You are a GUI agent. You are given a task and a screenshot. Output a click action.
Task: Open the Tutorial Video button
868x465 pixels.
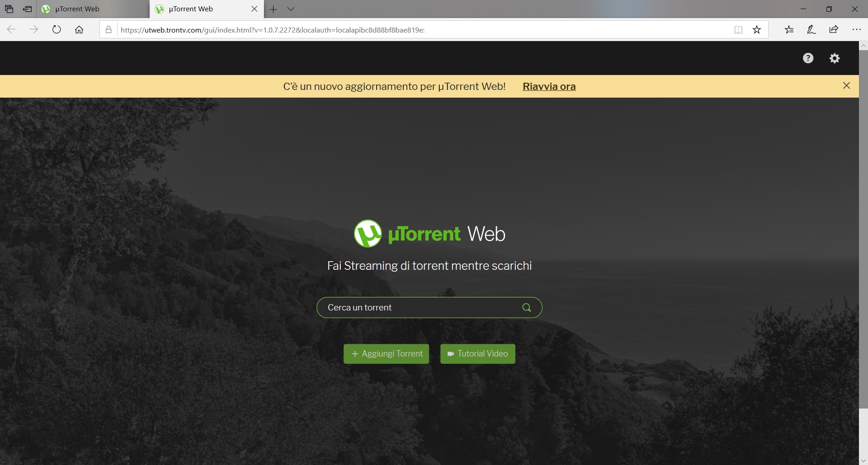477,354
